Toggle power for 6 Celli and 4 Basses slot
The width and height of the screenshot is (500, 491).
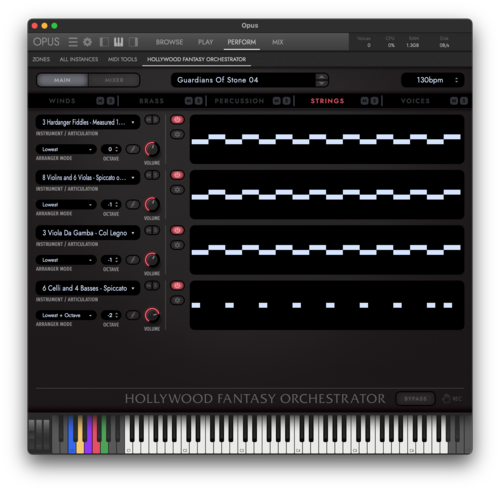coord(177,285)
